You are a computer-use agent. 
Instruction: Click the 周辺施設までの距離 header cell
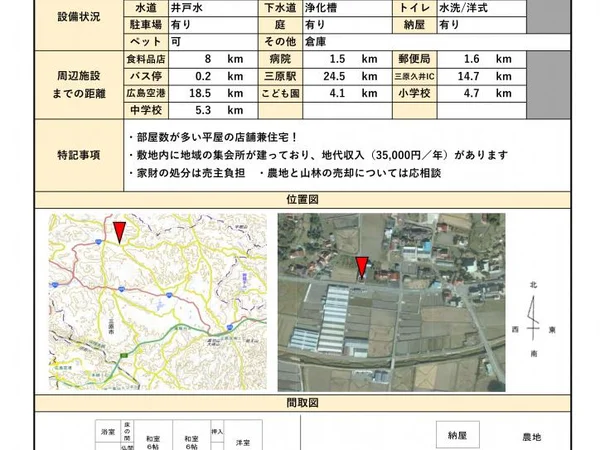pyautogui.click(x=79, y=85)
